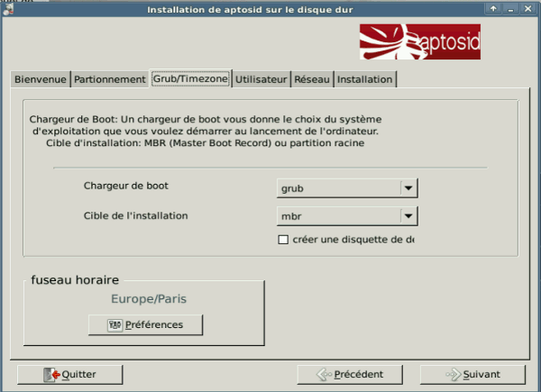The height and width of the screenshot is (392, 541).
Task: Click the Préférences timezone button
Action: 145,324
